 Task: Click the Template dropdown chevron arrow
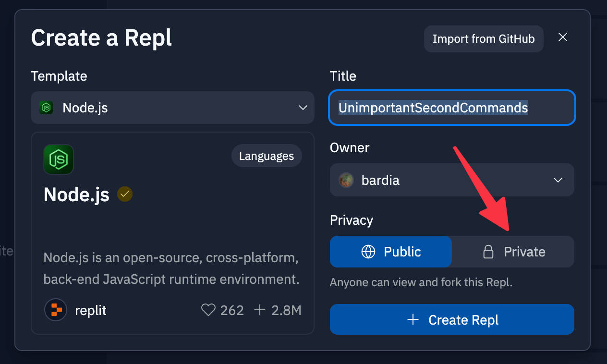coord(303,108)
